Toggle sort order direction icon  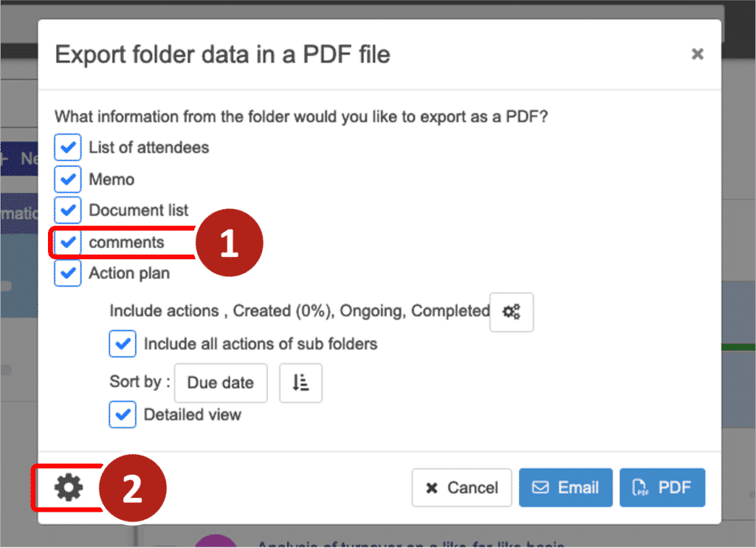pyautogui.click(x=300, y=383)
